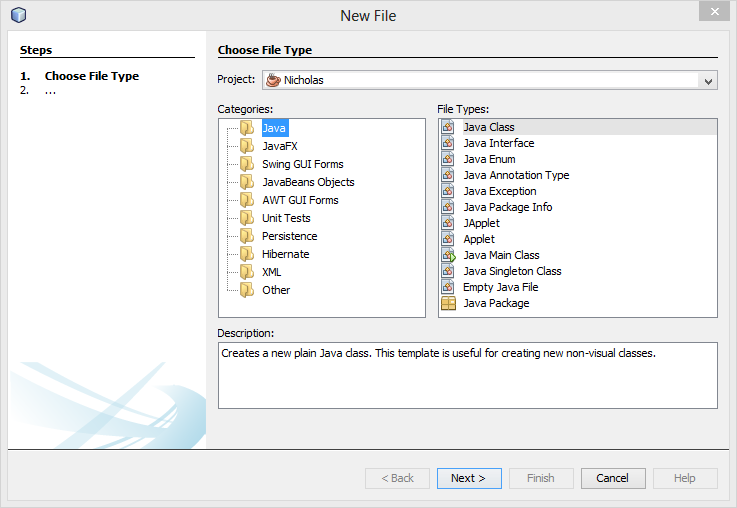
Task: Select the Other category
Action: 276,290
